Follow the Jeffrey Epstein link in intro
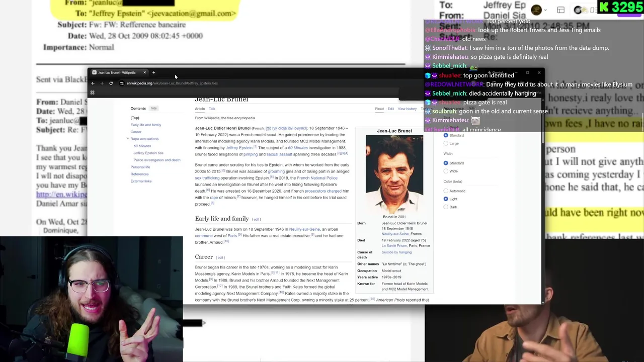Screen dimensions: 644x362 (239, 148)
